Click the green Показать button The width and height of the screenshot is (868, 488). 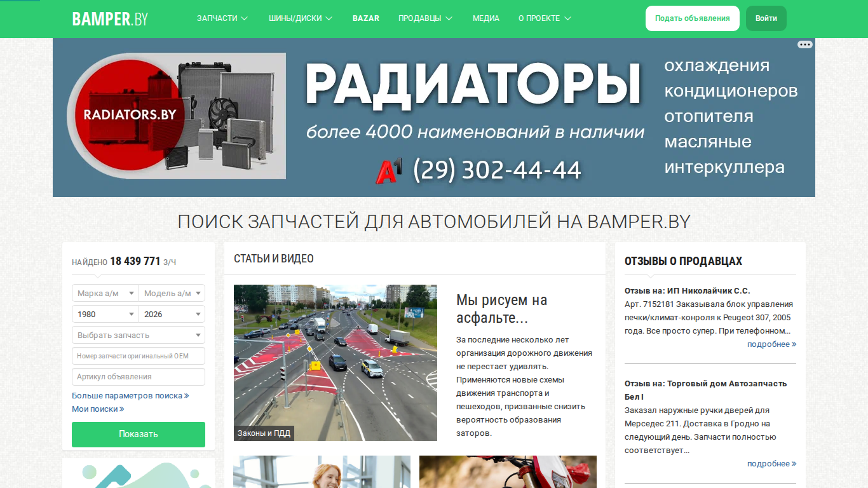[x=139, y=434]
